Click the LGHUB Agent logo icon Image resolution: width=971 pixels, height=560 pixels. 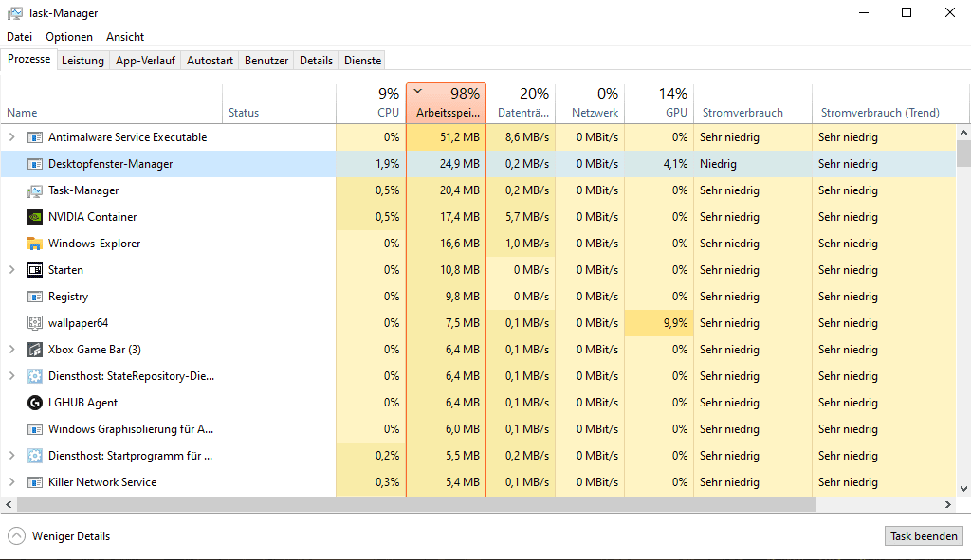[35, 403]
